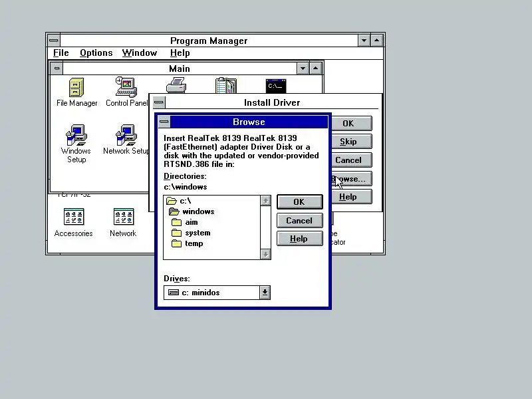Select the system folder
532x399 pixels.
pos(191,233)
